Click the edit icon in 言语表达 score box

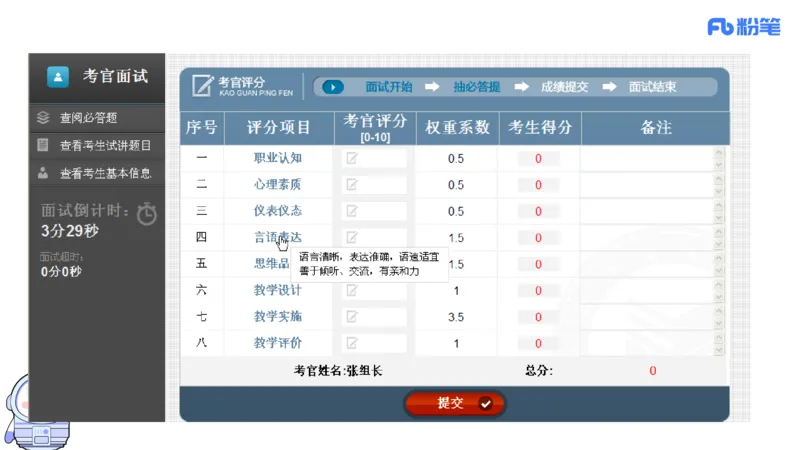(x=352, y=237)
